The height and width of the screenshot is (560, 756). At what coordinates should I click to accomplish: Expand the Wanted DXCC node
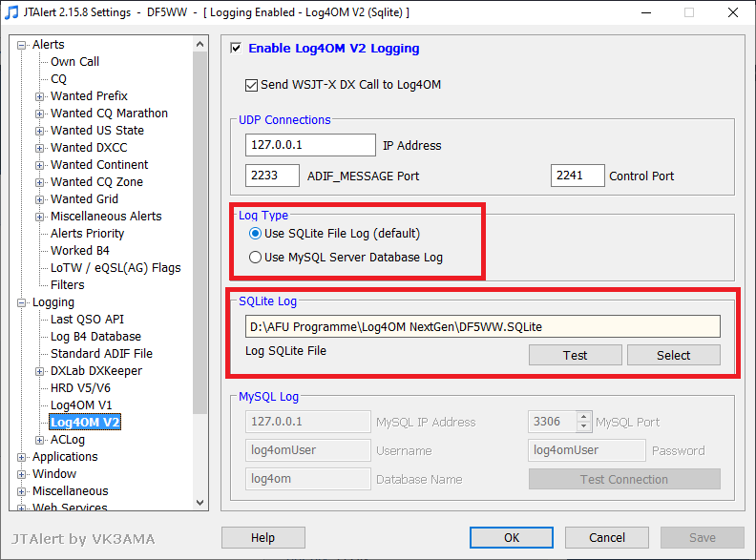pos(39,148)
